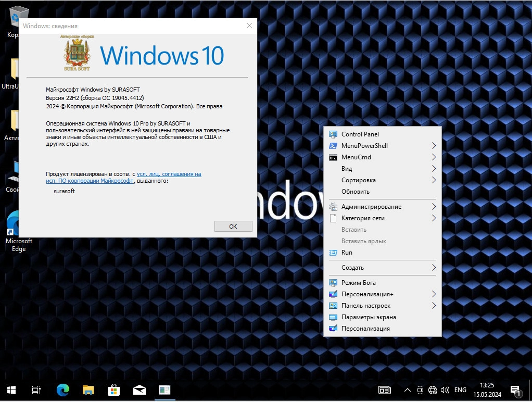
Task: Open Task View from taskbar
Action: pos(36,390)
